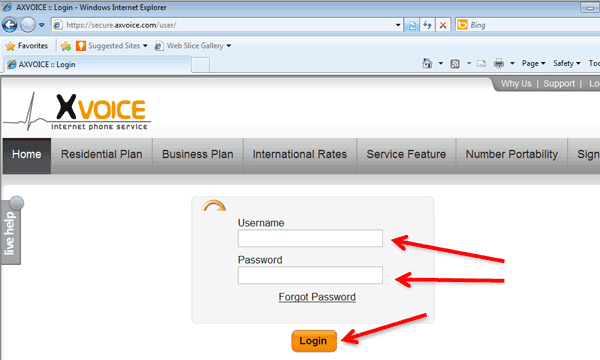Click the page icon in address bar
Screen dimensions: 600x360
coord(57,25)
